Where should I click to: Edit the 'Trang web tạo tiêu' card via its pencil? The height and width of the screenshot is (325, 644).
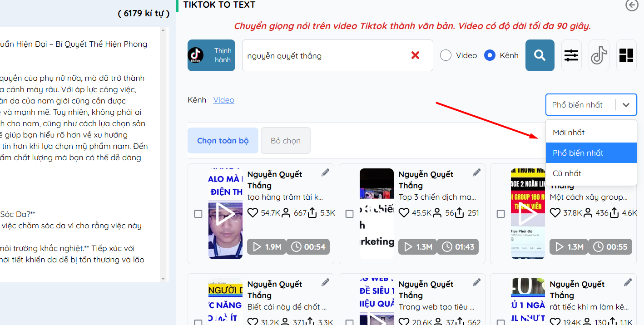[477, 282]
